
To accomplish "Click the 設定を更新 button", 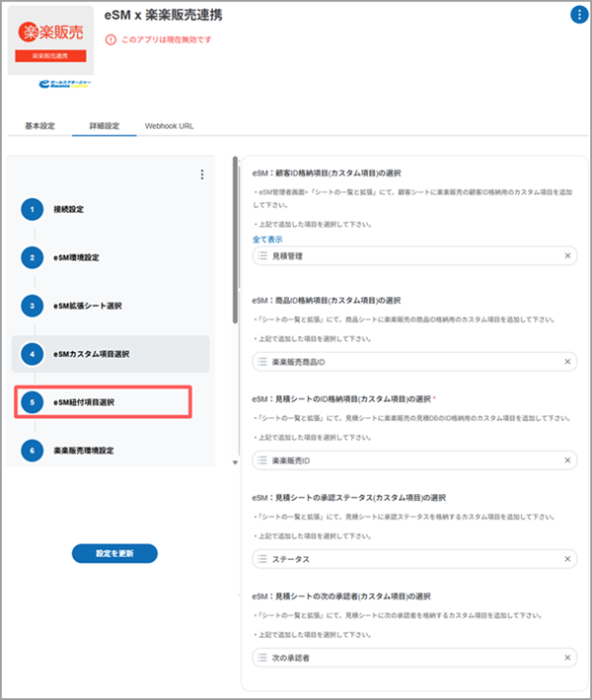I will click(x=114, y=553).
